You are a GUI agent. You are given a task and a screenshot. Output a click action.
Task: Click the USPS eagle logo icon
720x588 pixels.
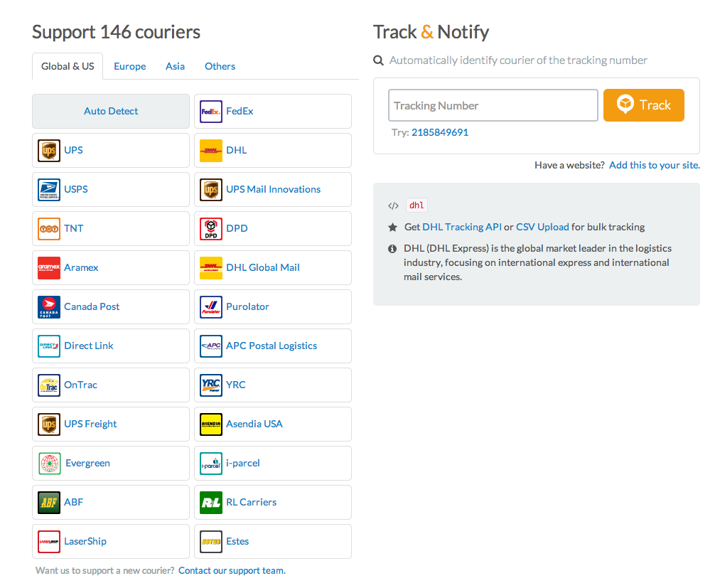click(48, 189)
